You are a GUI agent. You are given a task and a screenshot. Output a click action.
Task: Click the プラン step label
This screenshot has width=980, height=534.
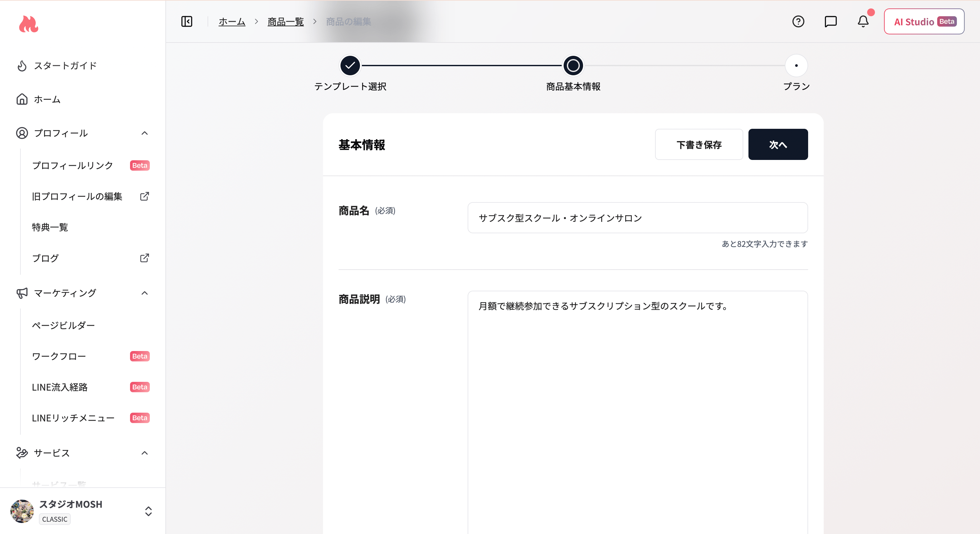[796, 86]
